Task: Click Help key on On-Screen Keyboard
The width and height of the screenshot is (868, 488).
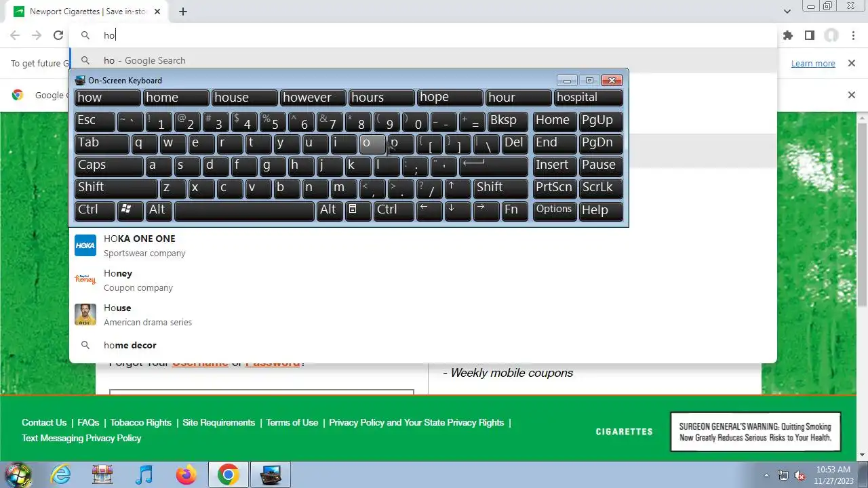Action: [601, 211]
